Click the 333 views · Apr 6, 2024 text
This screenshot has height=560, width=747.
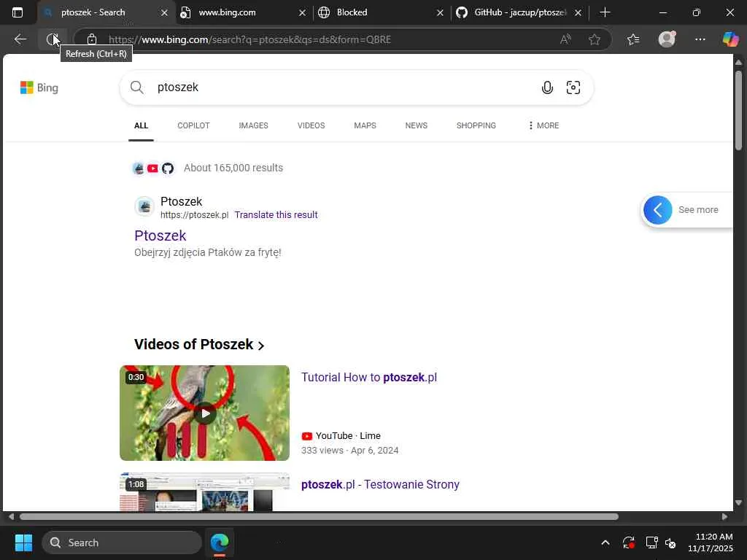(349, 451)
